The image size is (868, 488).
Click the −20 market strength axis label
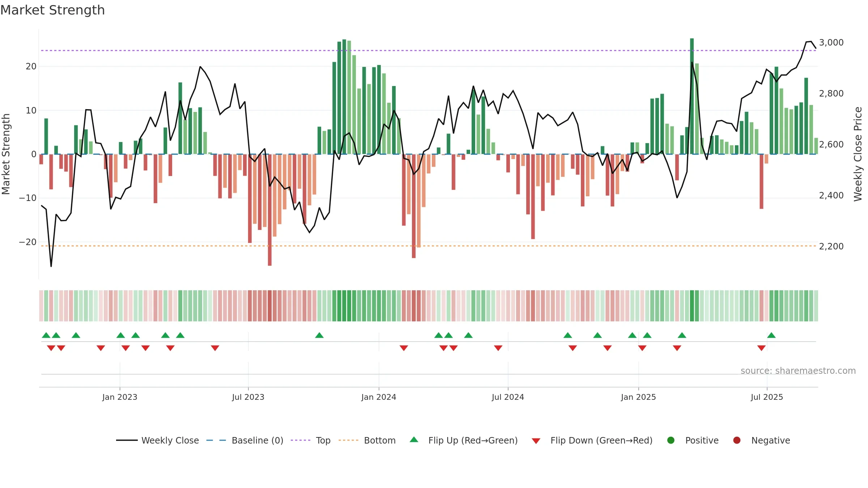point(28,242)
